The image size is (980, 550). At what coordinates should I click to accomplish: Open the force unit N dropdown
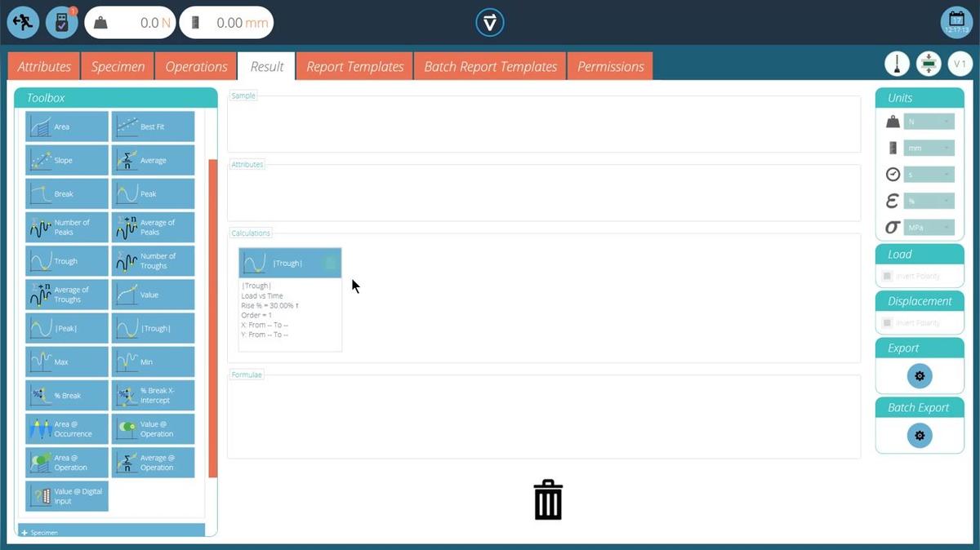(x=929, y=122)
